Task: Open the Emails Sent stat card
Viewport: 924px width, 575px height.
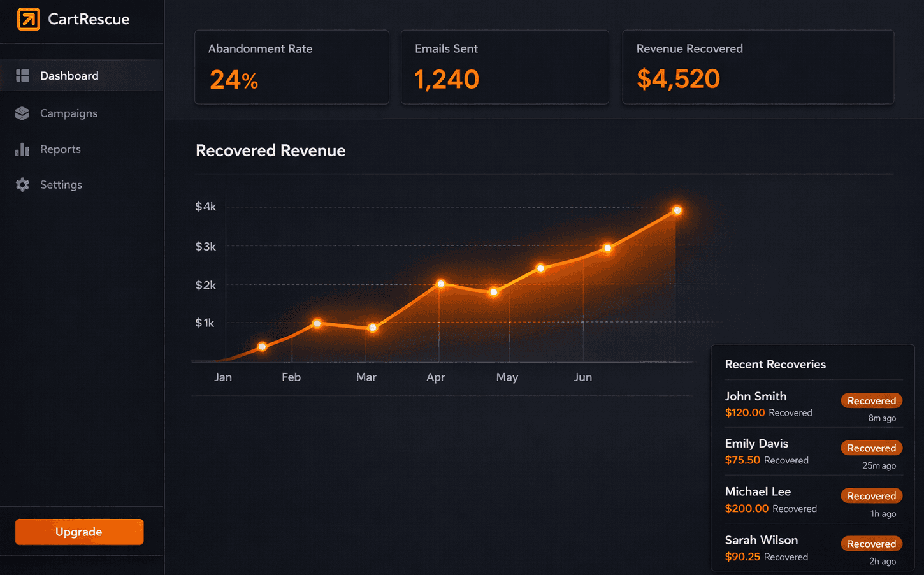Action: [504, 67]
